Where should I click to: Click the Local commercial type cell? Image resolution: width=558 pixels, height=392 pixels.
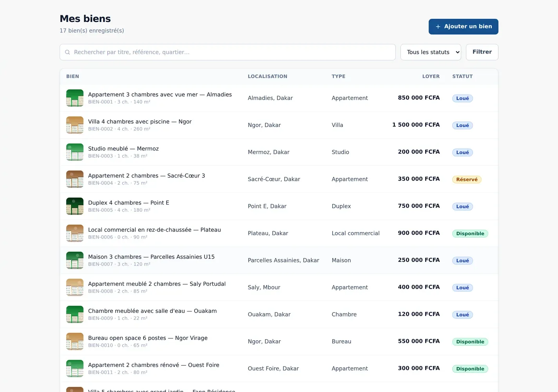point(355,233)
